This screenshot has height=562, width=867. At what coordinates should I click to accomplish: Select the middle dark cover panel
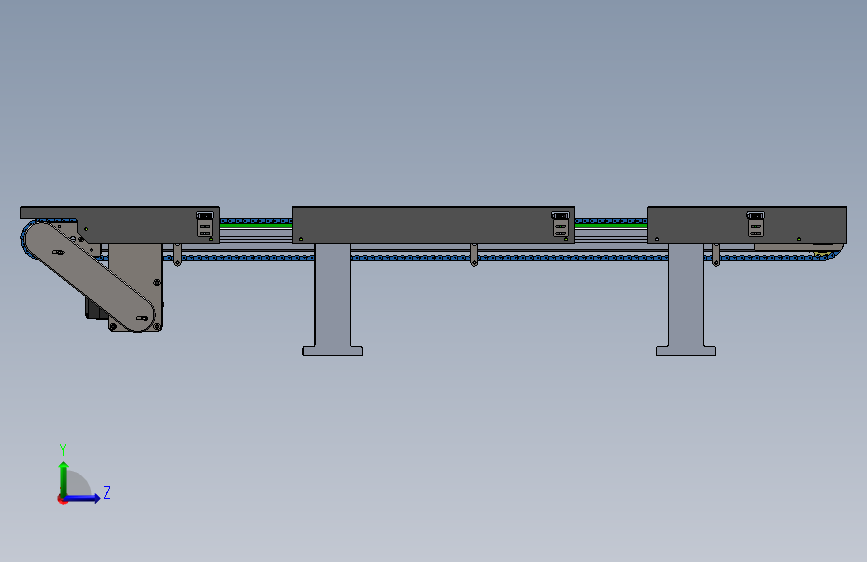(434, 225)
